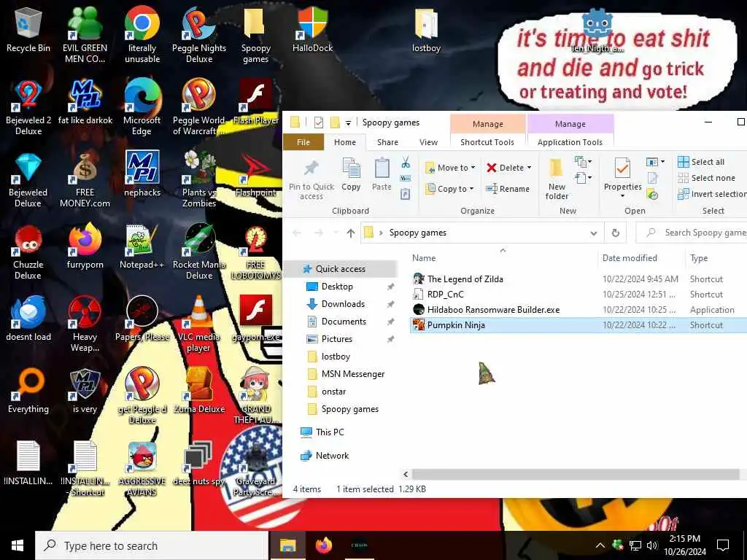Viewport: 747px width, 560px height.
Task: Select Hildaboo Ransomware Builder.exe file row
Action: click(x=578, y=309)
